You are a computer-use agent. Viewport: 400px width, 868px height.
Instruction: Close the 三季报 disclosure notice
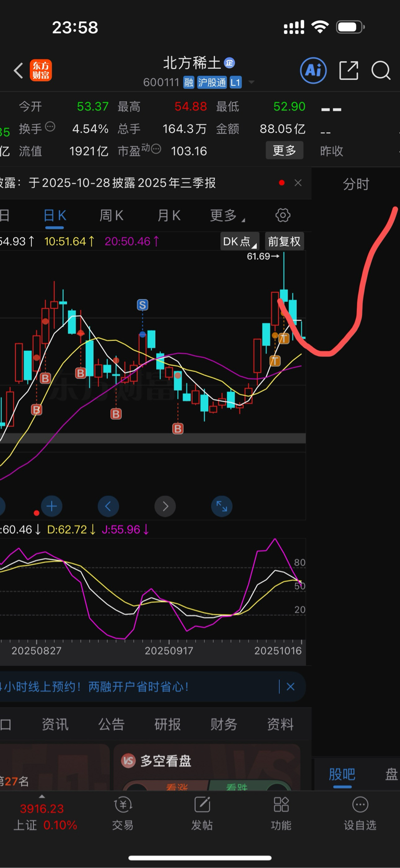coord(298,182)
